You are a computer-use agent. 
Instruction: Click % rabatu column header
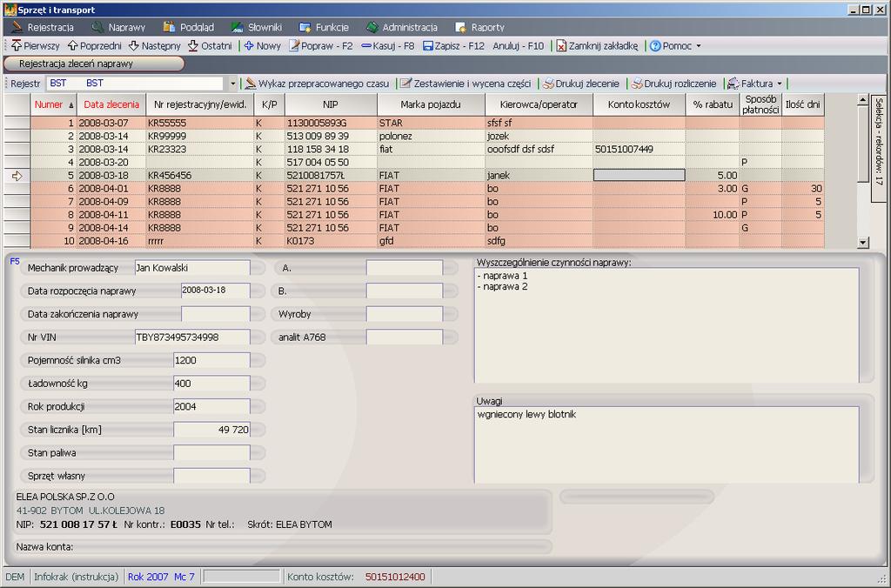click(x=712, y=104)
